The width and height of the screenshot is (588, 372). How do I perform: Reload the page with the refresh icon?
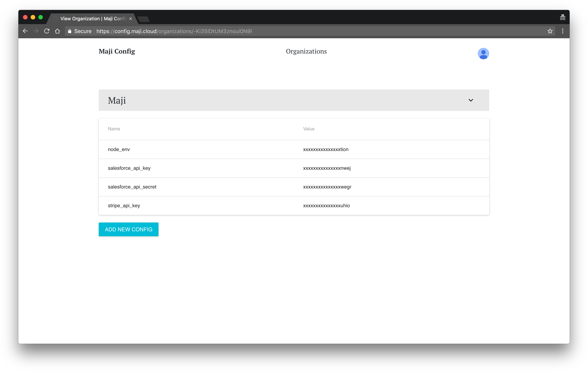[47, 31]
